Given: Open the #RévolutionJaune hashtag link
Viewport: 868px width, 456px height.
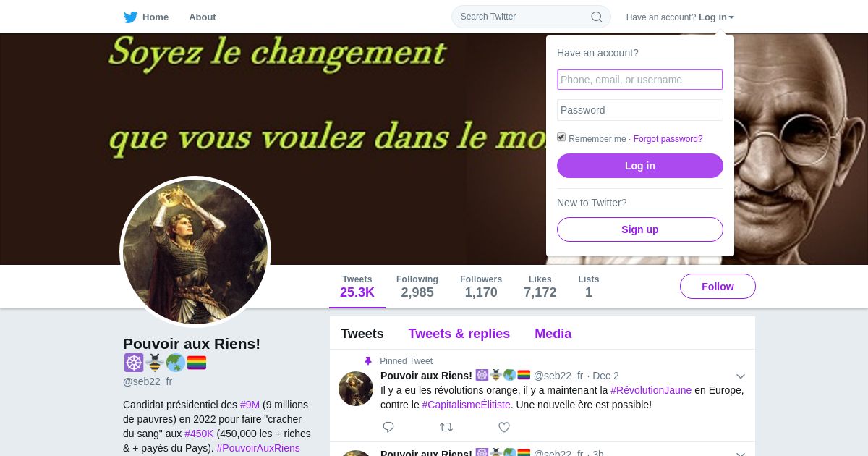Looking at the screenshot, I should point(651,390).
